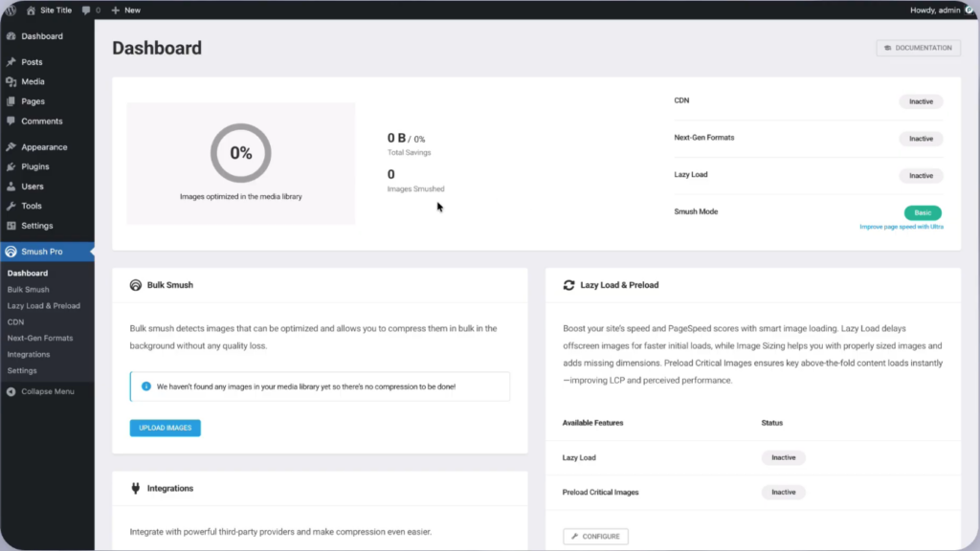Open the Next-Gen Formats submenu item
980x551 pixels.
point(40,338)
